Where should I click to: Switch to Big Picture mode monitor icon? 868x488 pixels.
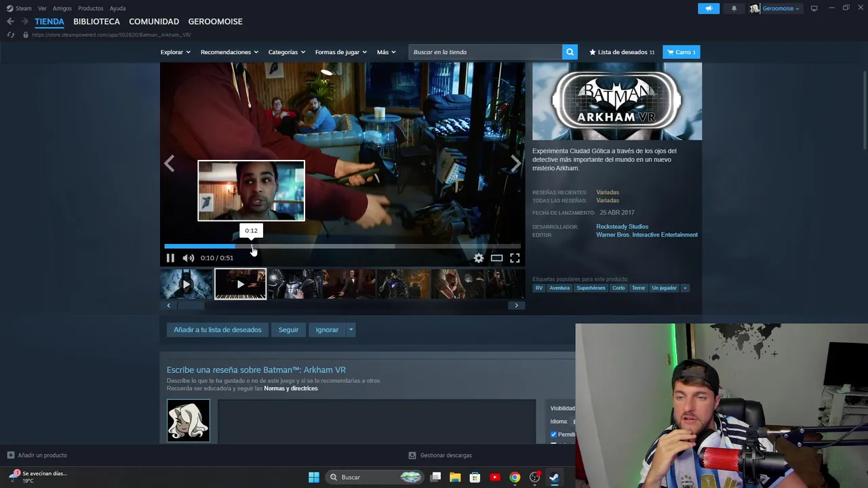pos(814,8)
